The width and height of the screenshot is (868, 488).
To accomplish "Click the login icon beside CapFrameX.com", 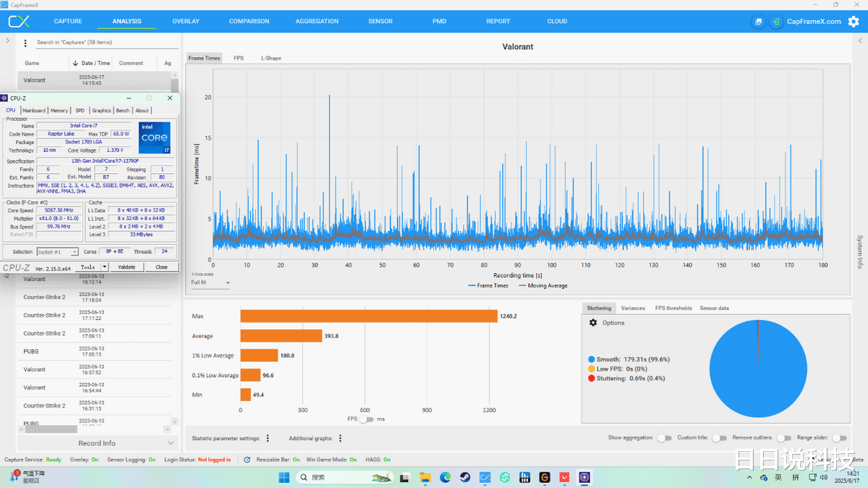I will click(x=775, y=22).
